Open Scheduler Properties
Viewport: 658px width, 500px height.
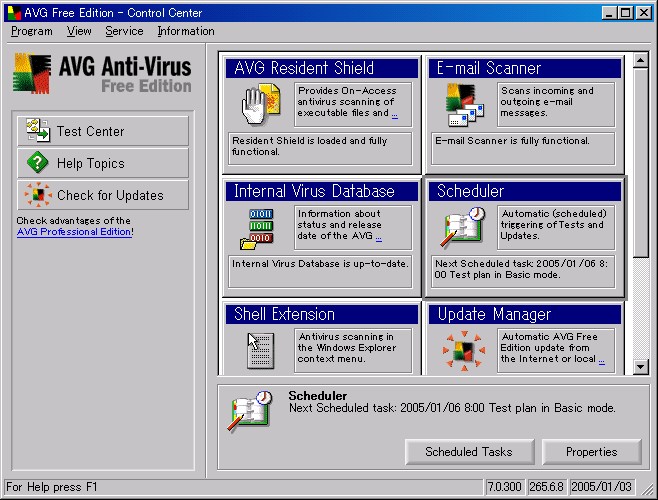(591, 452)
